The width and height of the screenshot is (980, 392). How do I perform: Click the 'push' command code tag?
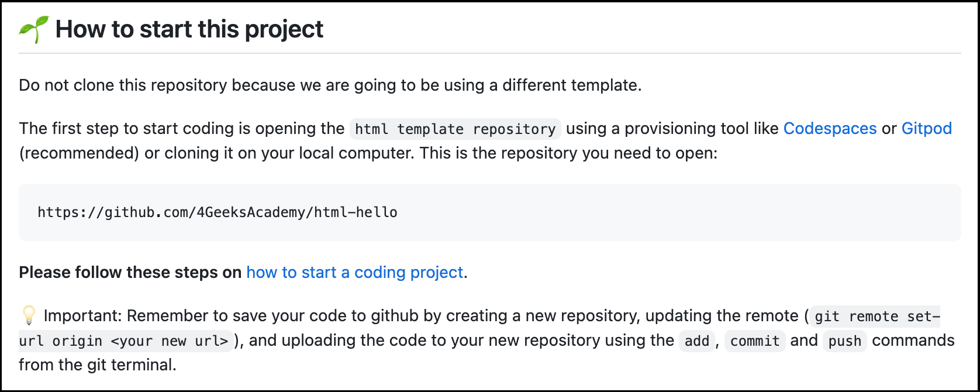[844, 341]
